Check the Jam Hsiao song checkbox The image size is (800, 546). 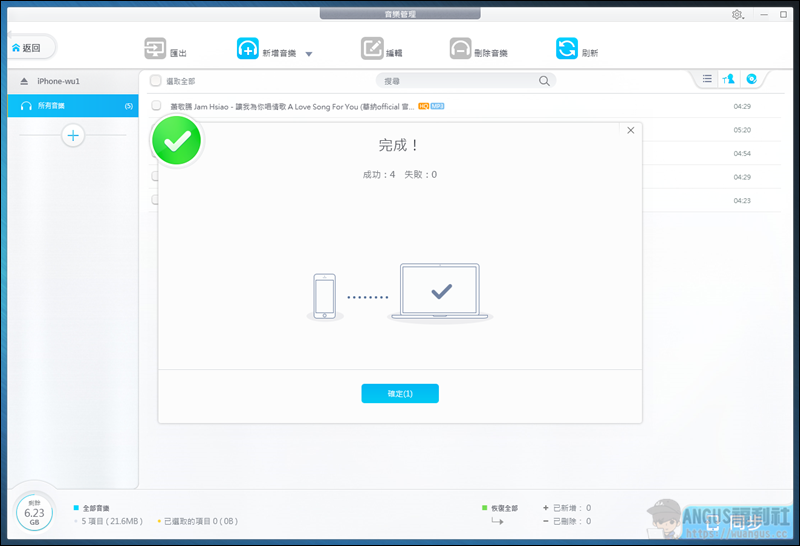[x=156, y=105]
